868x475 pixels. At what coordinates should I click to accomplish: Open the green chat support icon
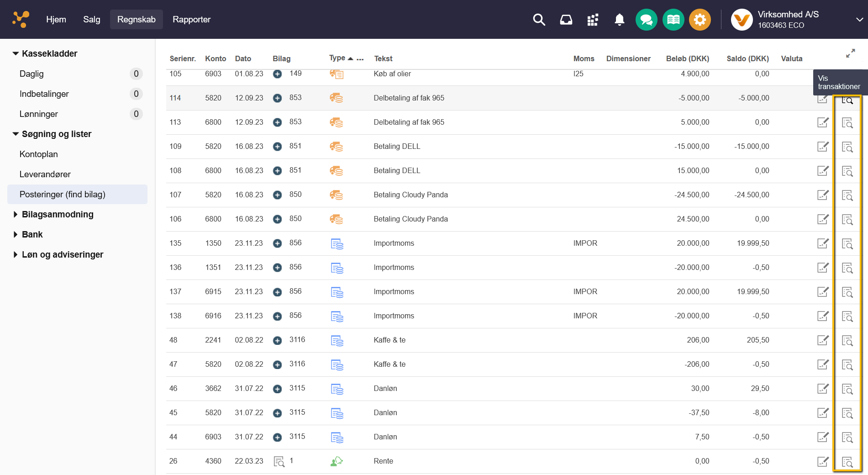(646, 20)
